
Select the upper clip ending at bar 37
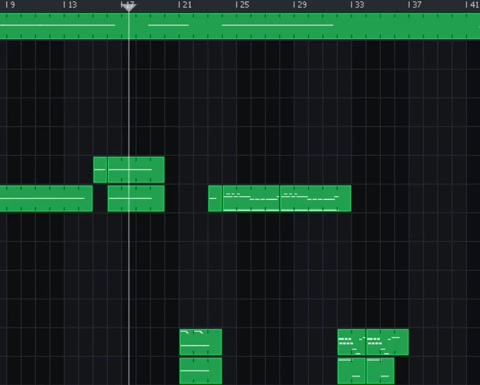[388, 342]
